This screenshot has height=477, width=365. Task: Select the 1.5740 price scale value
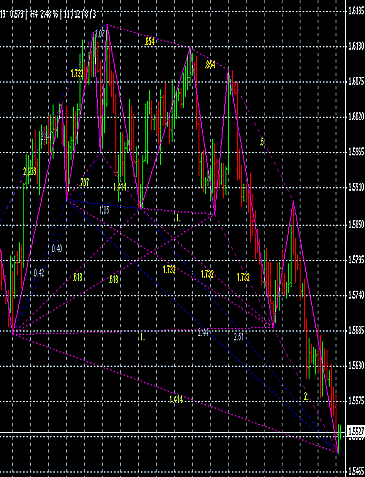point(356,294)
